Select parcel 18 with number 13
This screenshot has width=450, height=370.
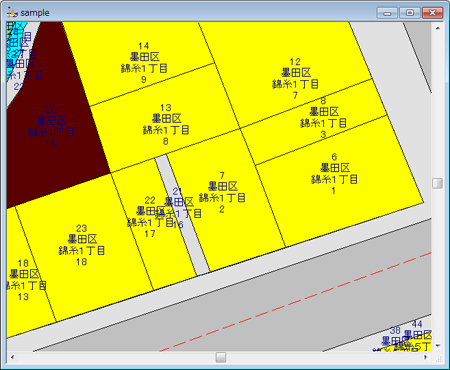point(23,280)
